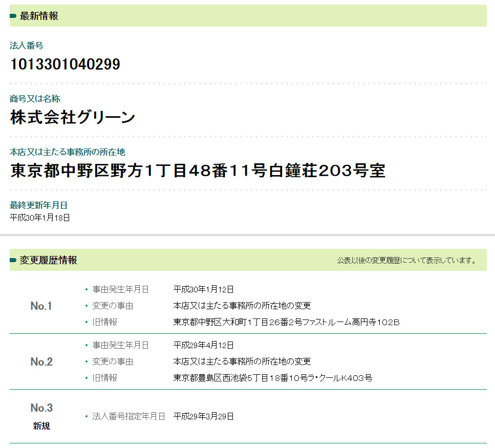Select the 法人番号指定年月日 label
This screenshot has height=448, width=495.
[x=128, y=416]
